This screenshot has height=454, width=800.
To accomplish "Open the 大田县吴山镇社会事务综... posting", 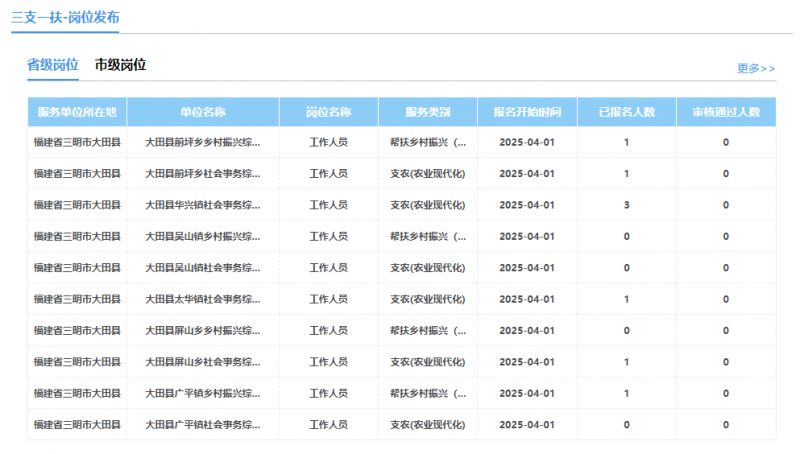I will coord(202,268).
